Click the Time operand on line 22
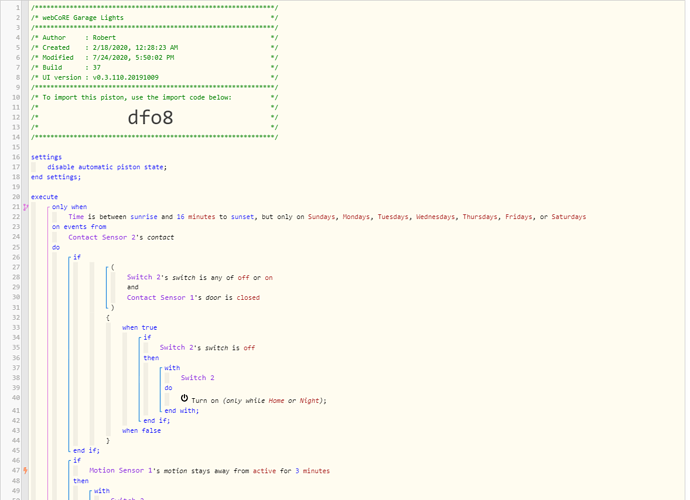The width and height of the screenshot is (690, 500). 76,217
